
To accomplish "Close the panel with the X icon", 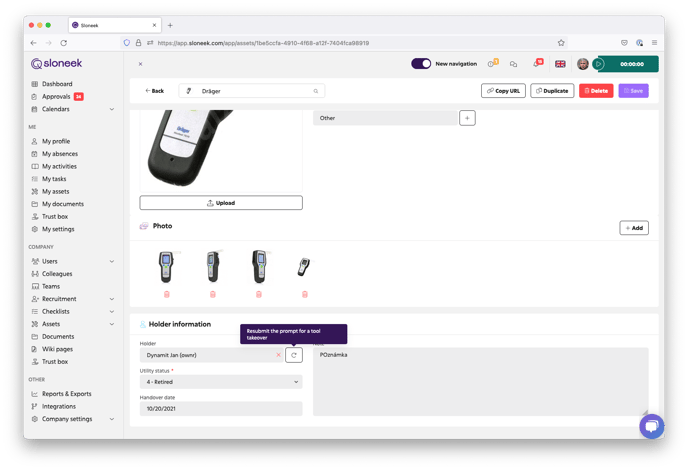I will 140,64.
